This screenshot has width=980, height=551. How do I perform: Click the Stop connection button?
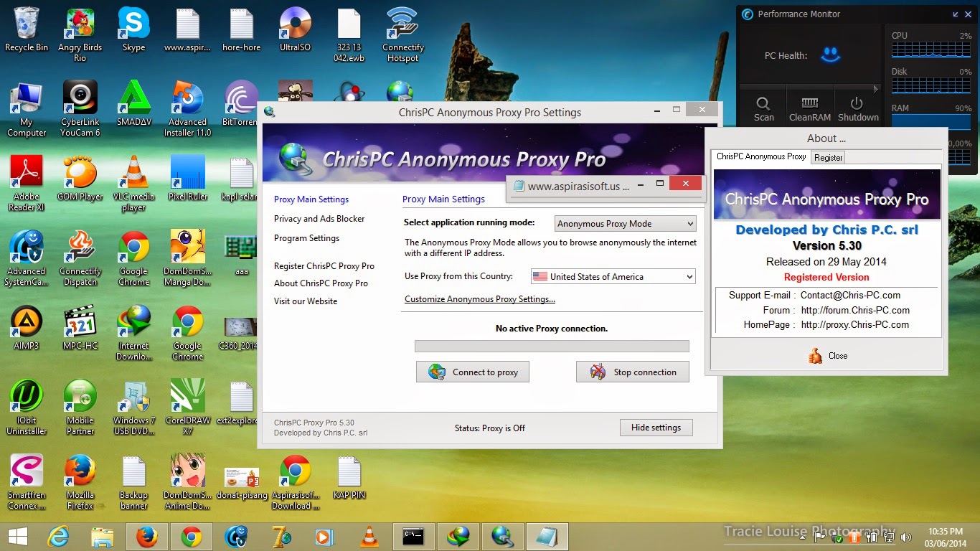[632, 372]
